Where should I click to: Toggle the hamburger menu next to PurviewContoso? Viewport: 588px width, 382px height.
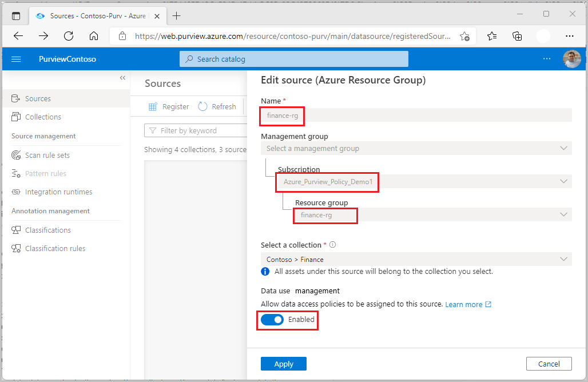pos(16,58)
